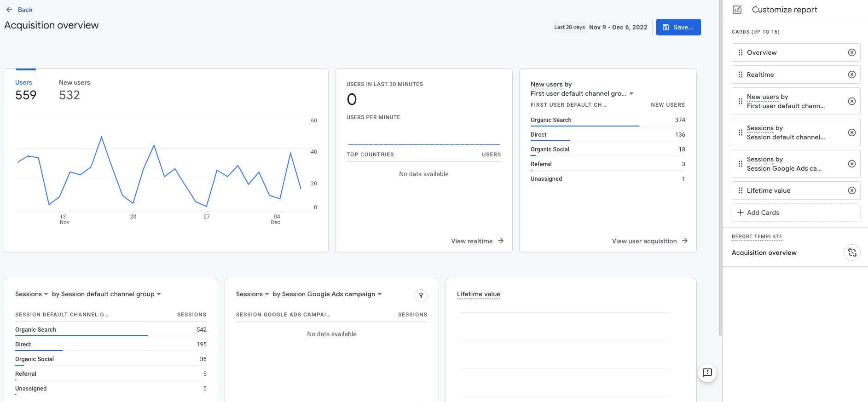
Task: Go back using the Back arrow
Action: (10, 10)
